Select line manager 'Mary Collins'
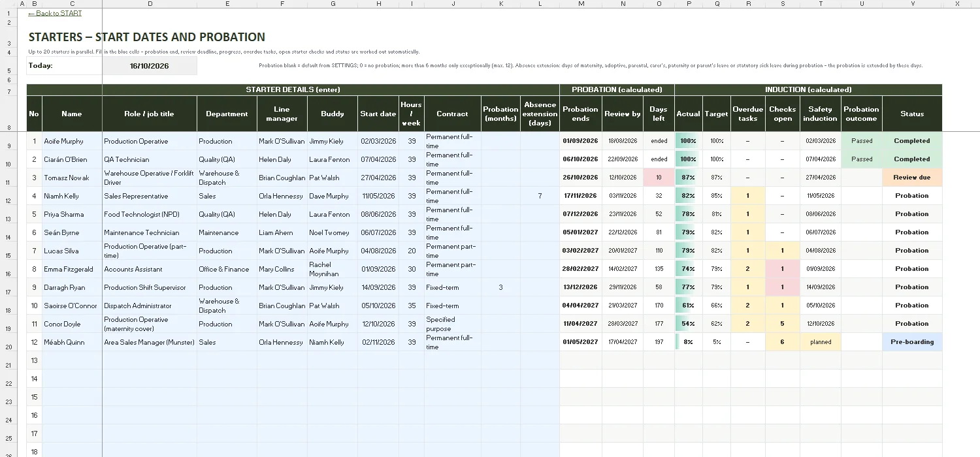The width and height of the screenshot is (980, 457). (x=282, y=269)
